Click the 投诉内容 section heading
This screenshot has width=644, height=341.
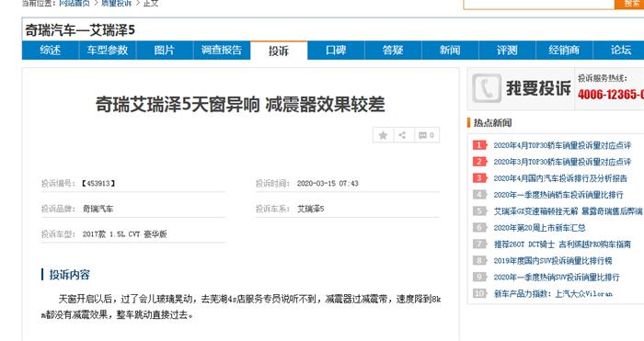tap(69, 275)
